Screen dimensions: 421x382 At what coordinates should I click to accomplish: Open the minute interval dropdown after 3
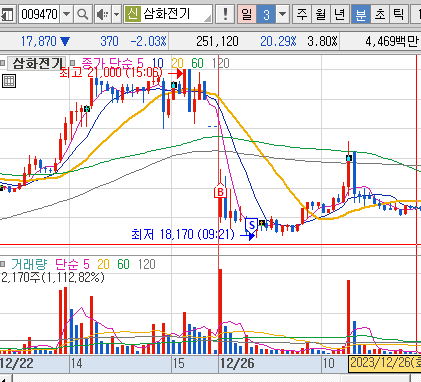[282, 14]
